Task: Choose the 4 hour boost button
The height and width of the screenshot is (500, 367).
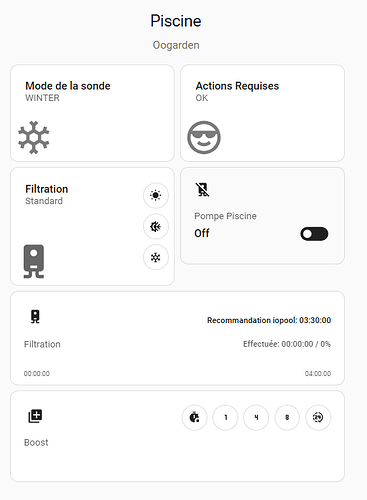Action: click(x=256, y=417)
